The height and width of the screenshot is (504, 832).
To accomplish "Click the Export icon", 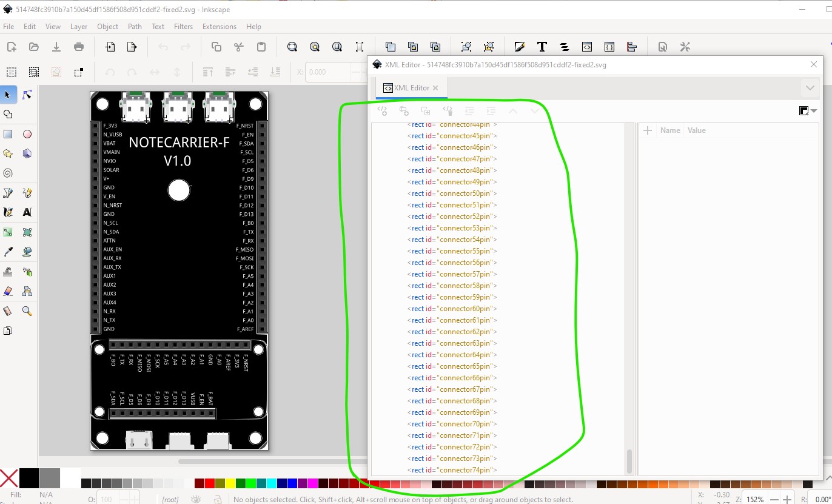I will [x=132, y=47].
